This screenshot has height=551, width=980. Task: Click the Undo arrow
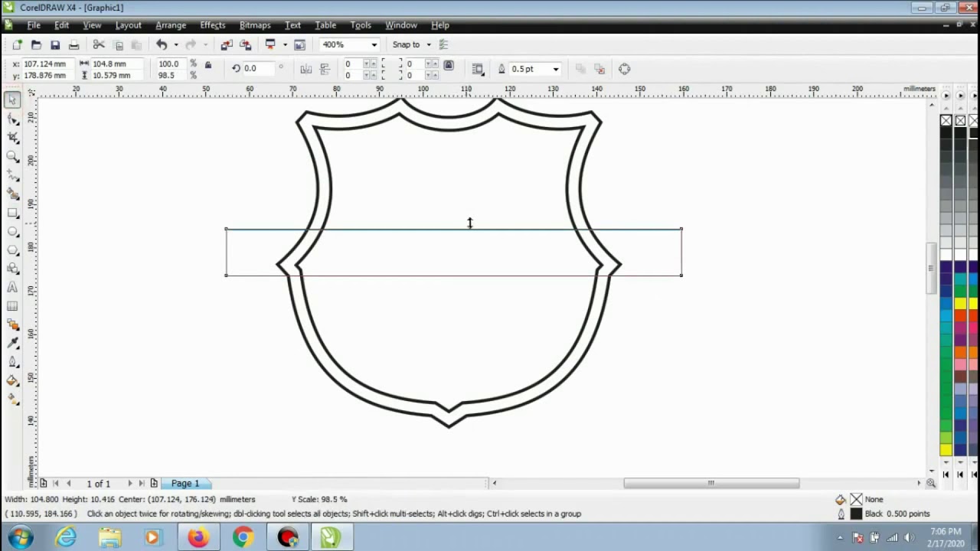point(161,45)
